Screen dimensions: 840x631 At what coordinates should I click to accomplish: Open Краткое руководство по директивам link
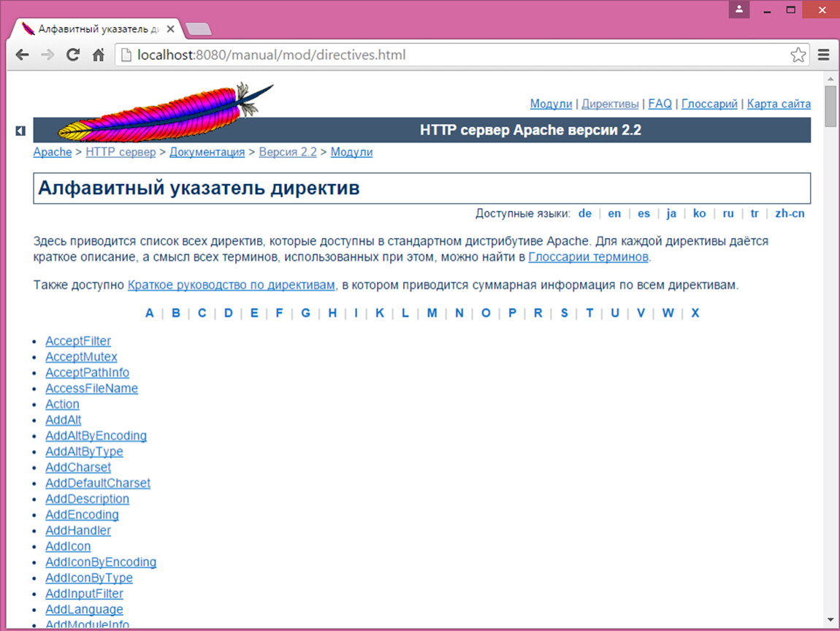(231, 285)
